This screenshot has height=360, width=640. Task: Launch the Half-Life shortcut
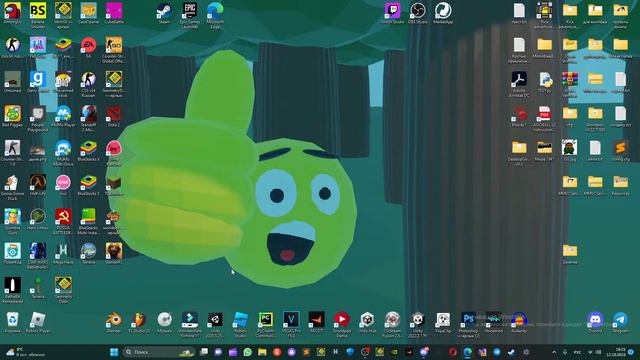point(38,184)
